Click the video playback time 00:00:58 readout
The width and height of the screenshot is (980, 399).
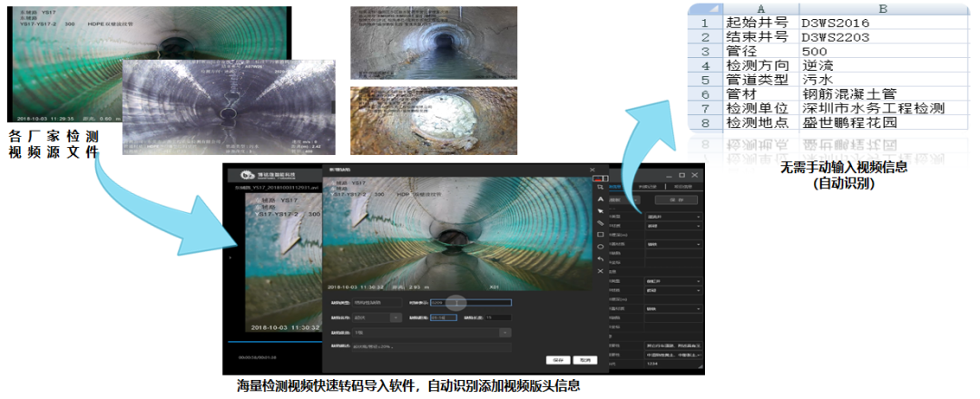[x=257, y=357]
